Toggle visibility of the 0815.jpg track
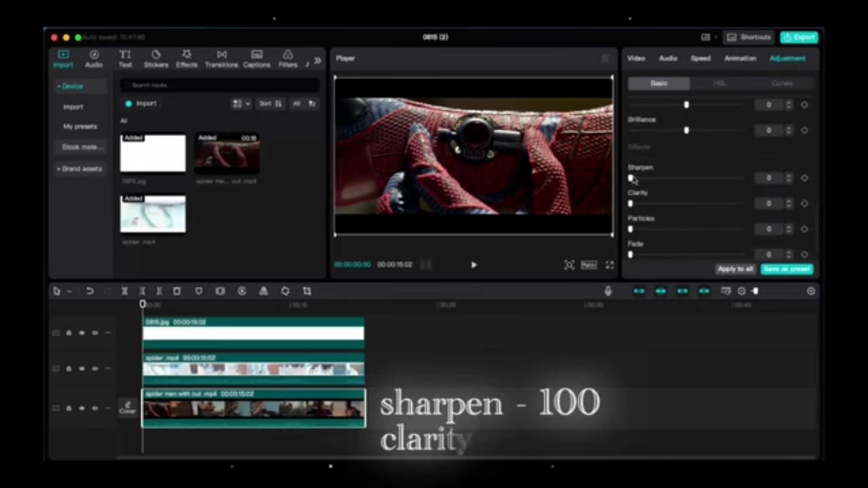 (82, 333)
